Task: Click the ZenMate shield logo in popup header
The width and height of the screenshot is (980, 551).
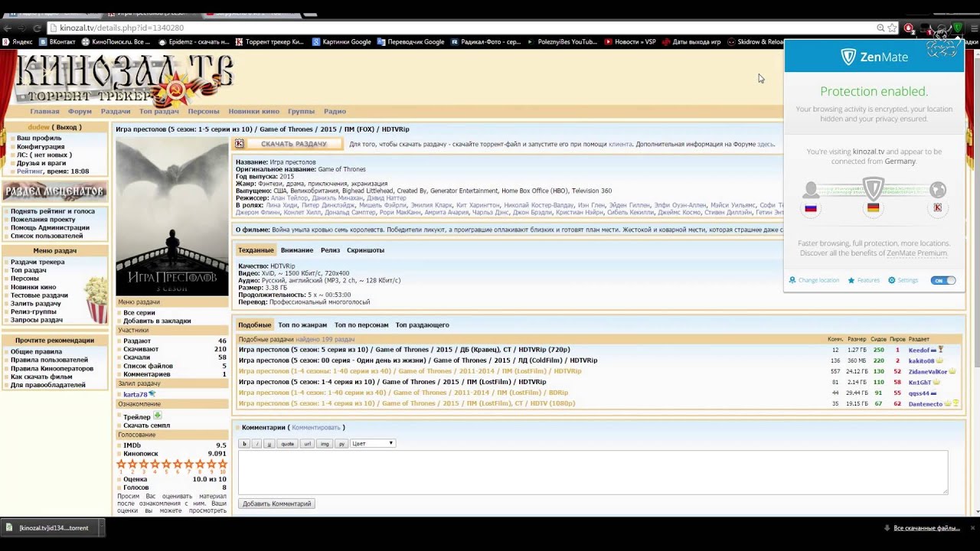Action: [848, 57]
